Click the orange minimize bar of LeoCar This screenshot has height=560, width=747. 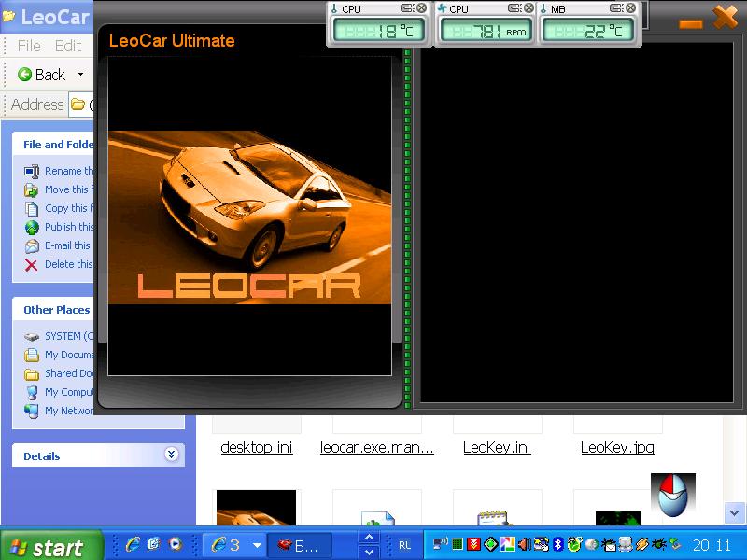691,23
